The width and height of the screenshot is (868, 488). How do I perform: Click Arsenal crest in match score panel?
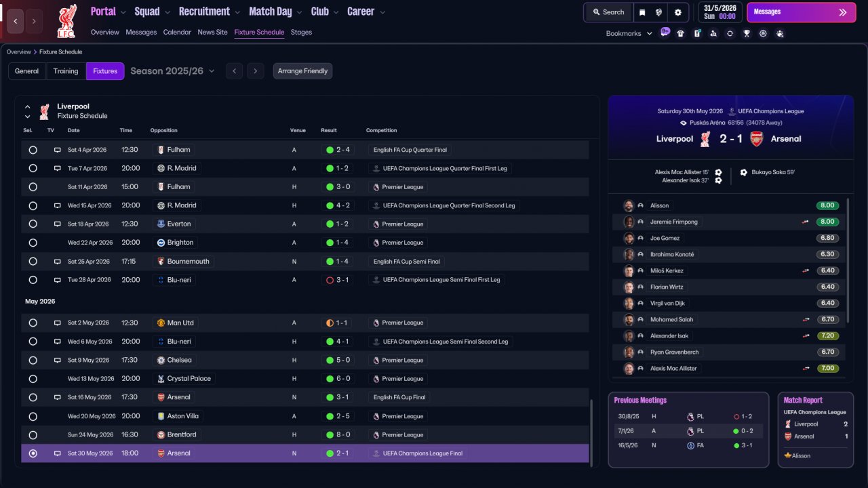point(757,139)
